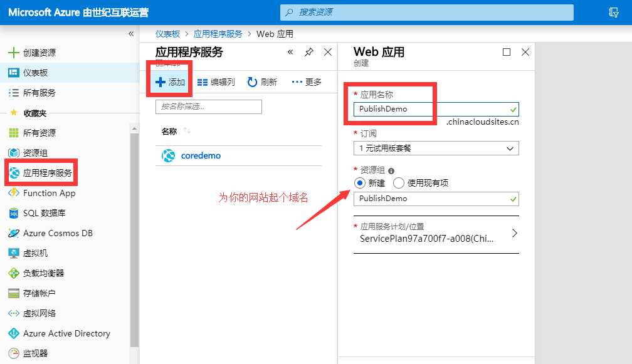The width and height of the screenshot is (632, 364).
Task: Collapse the left sidebar menu
Action: click(x=131, y=34)
